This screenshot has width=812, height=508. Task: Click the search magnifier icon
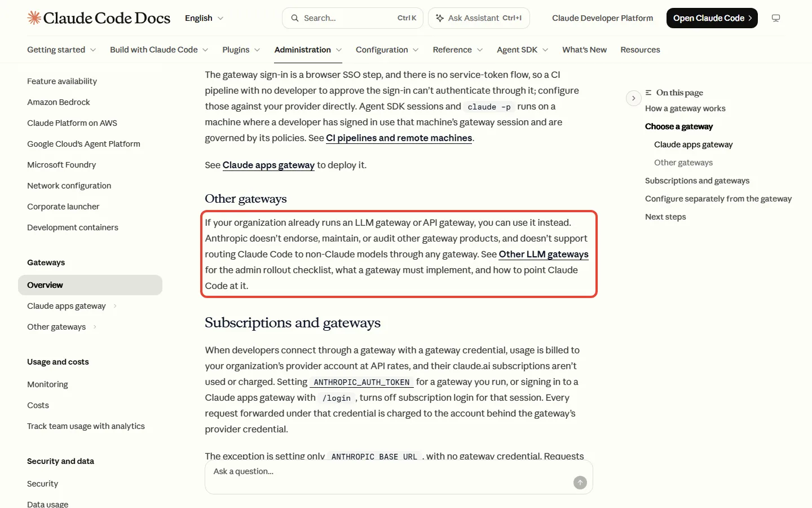pyautogui.click(x=294, y=18)
